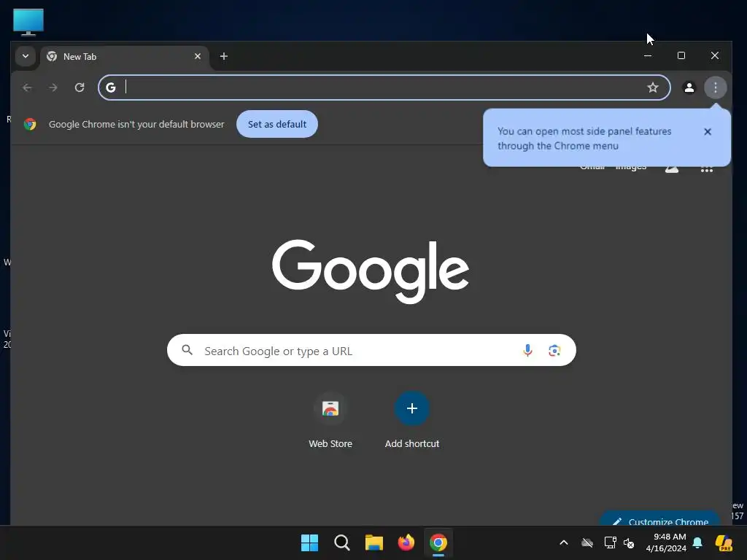747x560 pixels.
Task: Click the Customize Chrome button
Action: point(659,519)
